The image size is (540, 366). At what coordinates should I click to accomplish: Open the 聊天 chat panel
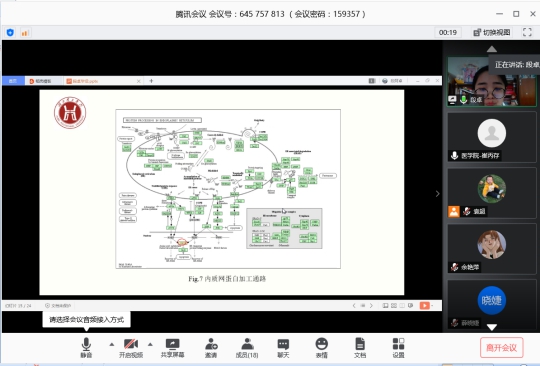pos(283,347)
